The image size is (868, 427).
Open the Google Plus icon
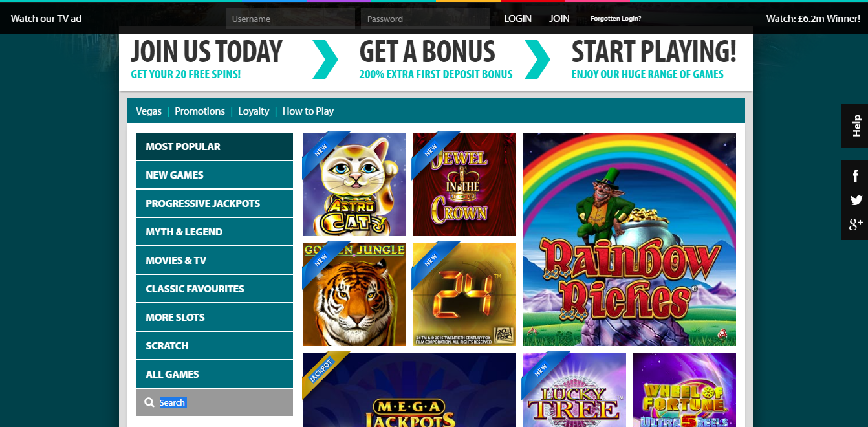856,224
